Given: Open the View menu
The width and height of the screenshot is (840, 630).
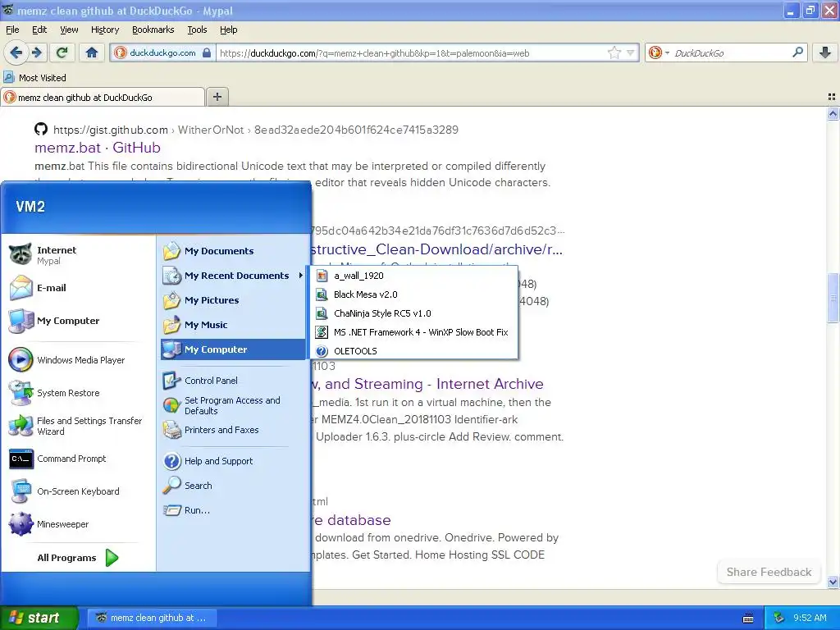Looking at the screenshot, I should 69,30.
